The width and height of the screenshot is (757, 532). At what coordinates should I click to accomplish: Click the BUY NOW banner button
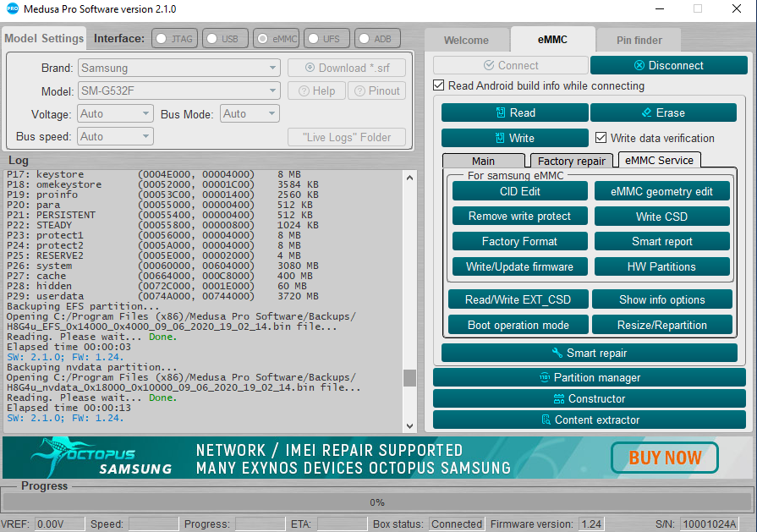665,458
